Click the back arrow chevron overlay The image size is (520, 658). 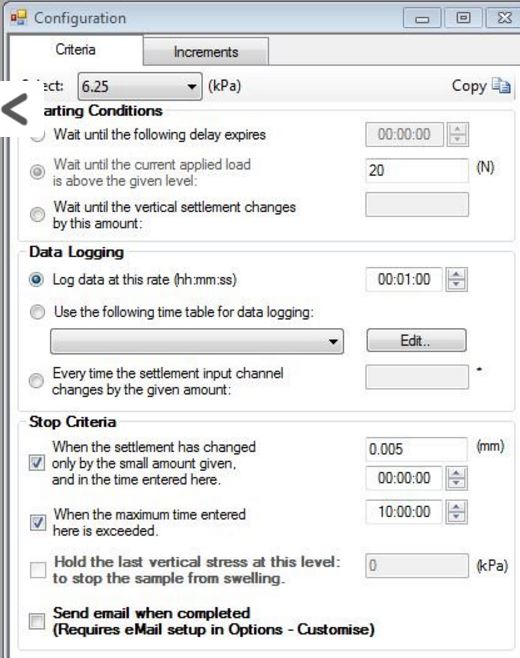15,109
